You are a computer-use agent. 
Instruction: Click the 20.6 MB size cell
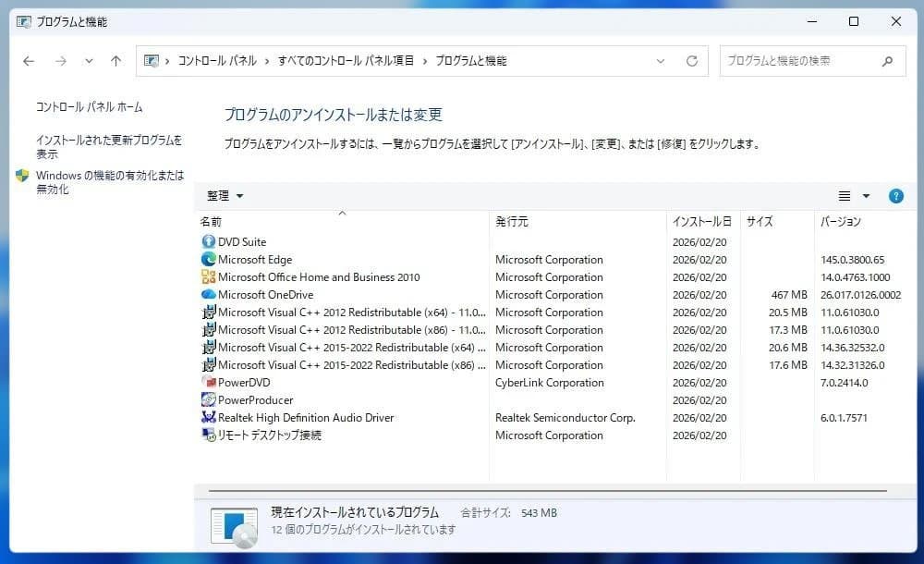click(x=787, y=348)
